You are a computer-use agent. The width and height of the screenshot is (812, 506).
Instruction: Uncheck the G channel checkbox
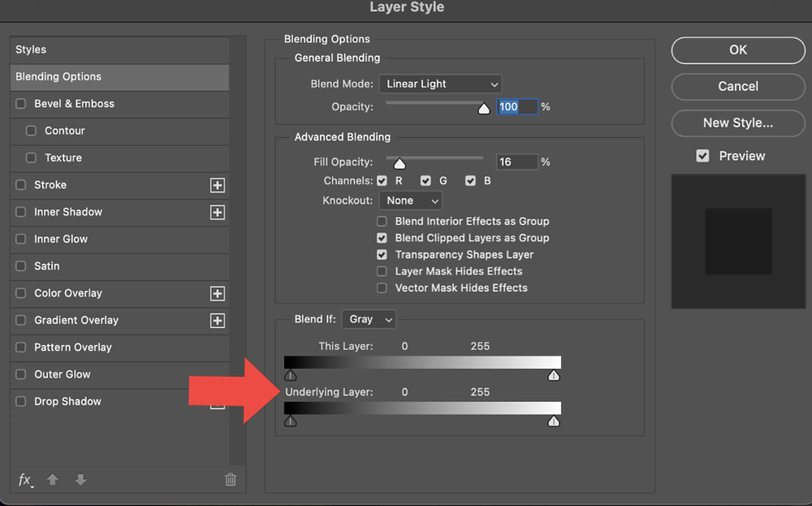pyautogui.click(x=425, y=181)
